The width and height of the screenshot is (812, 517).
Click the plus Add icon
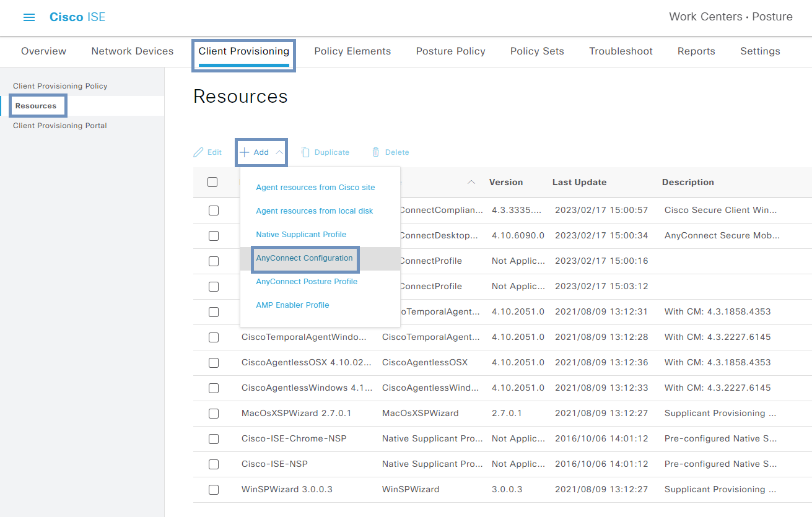point(245,152)
